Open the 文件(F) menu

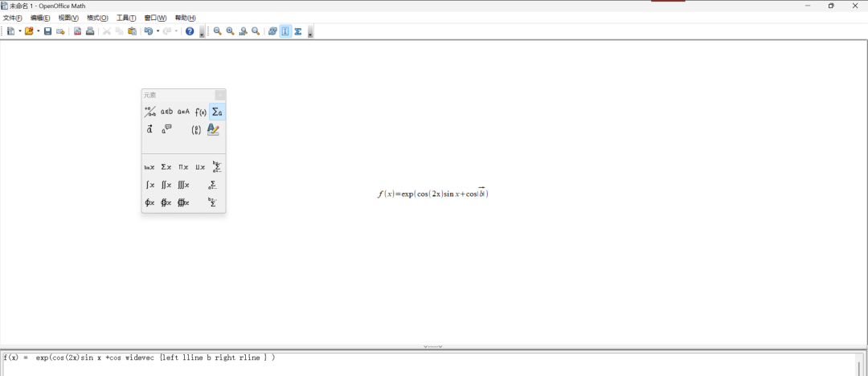pos(13,18)
